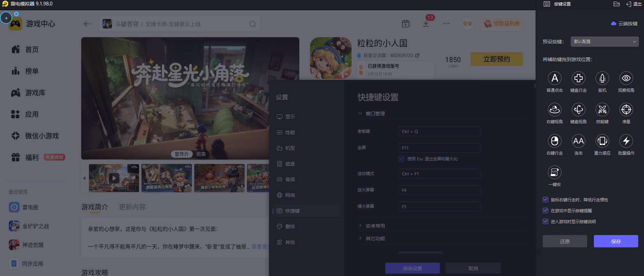Go to 首页 in game center
The height and width of the screenshot is (276, 644).
click(x=25, y=49)
